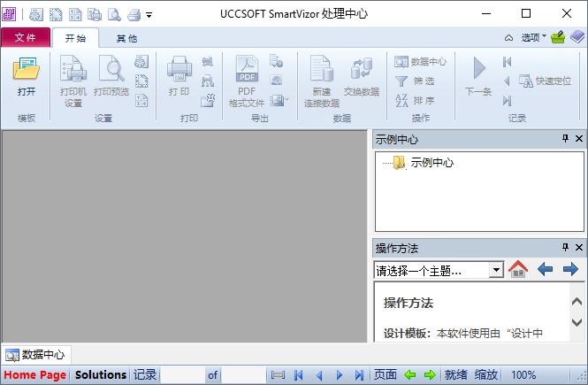Click the purple book help icon
The width and height of the screenshot is (588, 385).
(x=577, y=37)
